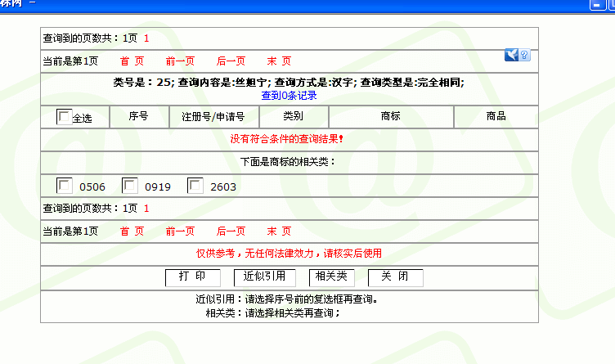The height and width of the screenshot is (364, 615).
Task: Minimize the window from the title bar
Action: coord(597,5)
